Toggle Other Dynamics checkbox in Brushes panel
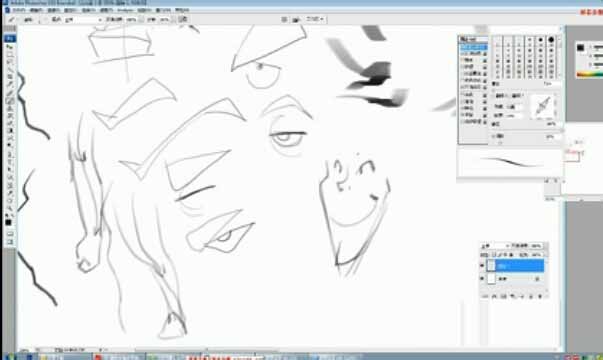 click(463, 87)
